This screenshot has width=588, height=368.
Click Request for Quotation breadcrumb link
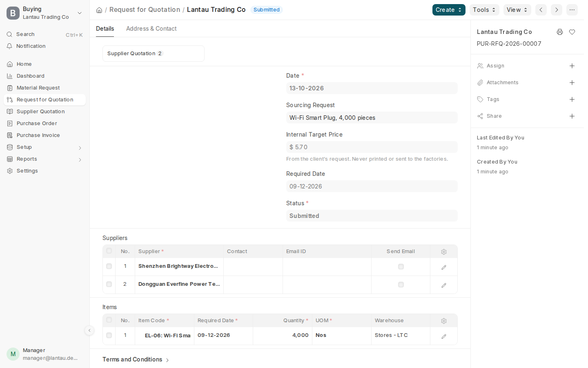[x=145, y=10]
